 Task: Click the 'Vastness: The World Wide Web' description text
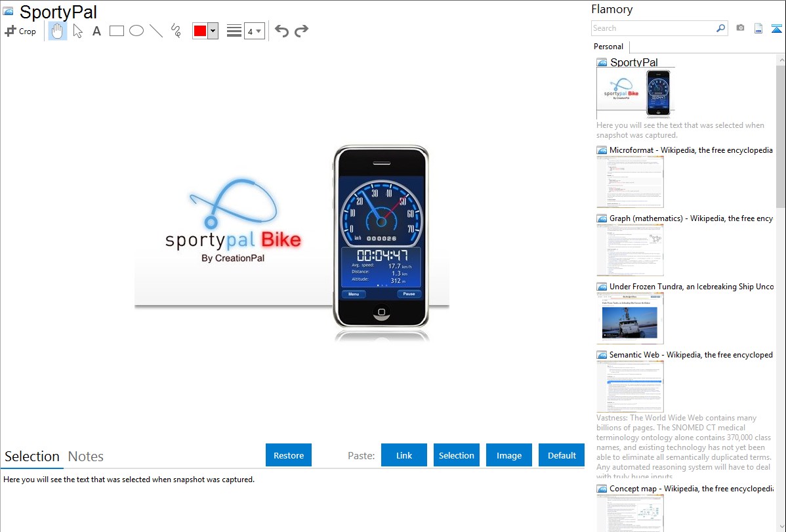click(684, 447)
